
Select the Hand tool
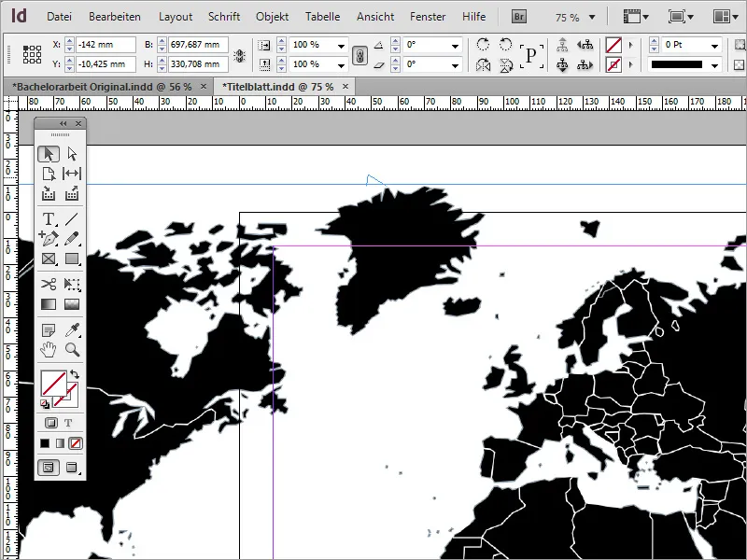point(49,349)
